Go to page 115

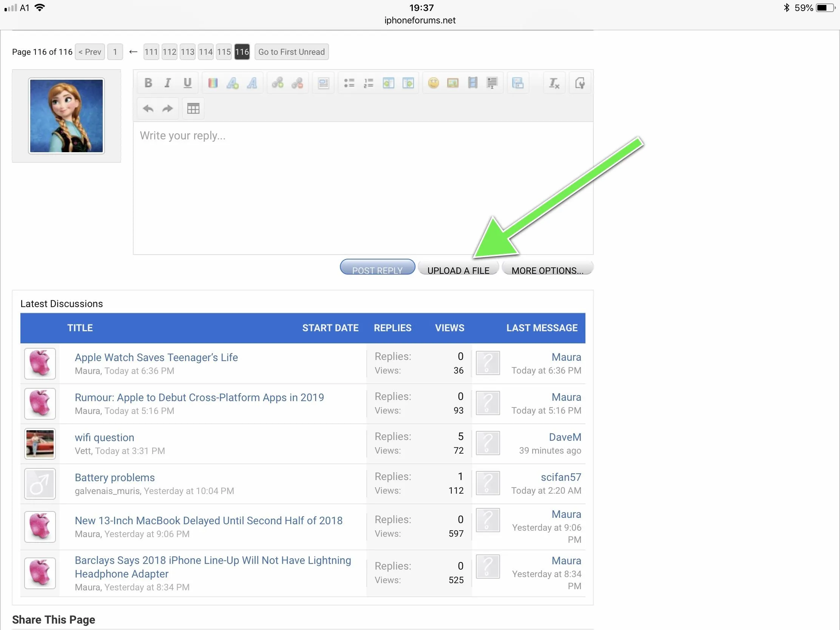(224, 52)
